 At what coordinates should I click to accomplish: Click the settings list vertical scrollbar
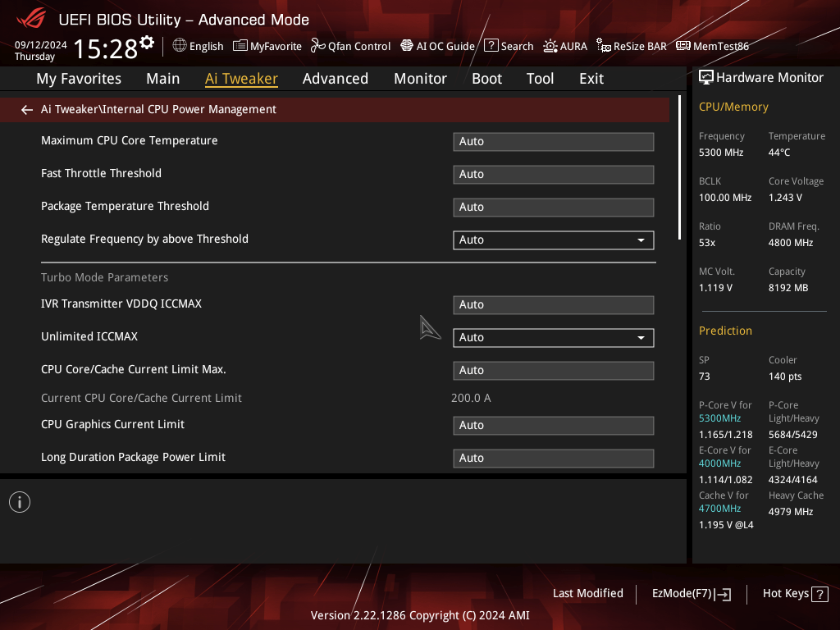point(680,167)
